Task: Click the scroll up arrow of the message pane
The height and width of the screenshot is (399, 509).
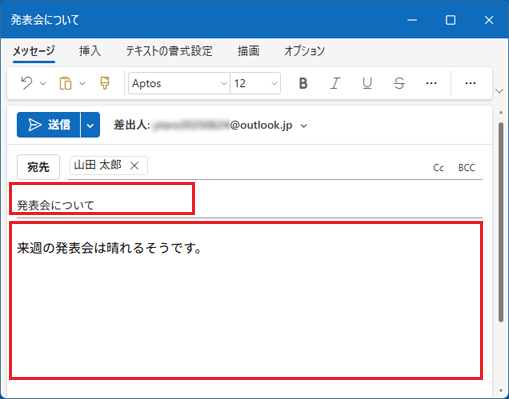Action: click(501, 113)
